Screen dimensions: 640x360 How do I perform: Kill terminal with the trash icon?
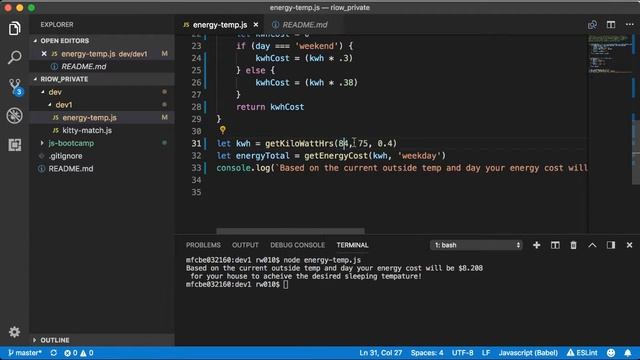(x=573, y=245)
